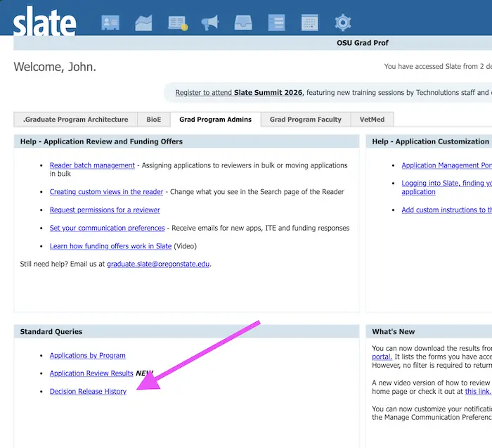This screenshot has height=448, width=492.
Task: Open the Decision Release History query
Action: [x=88, y=392]
